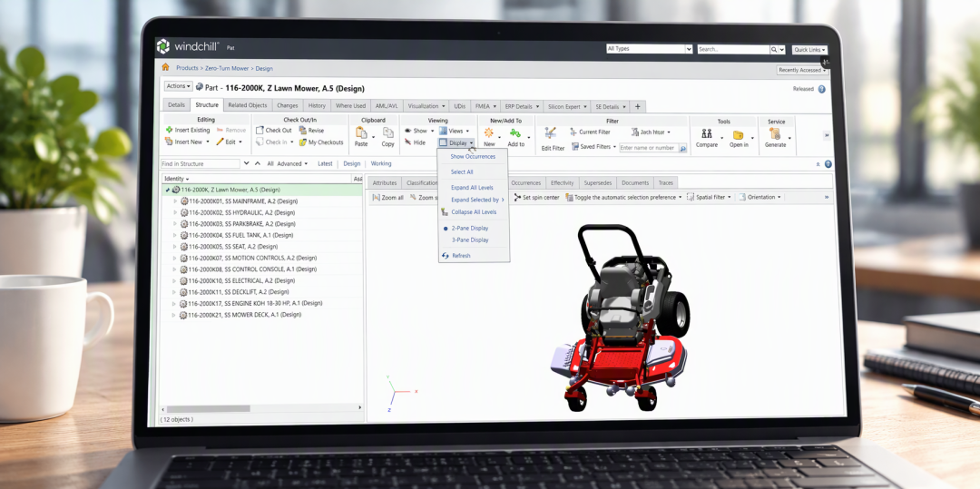Open the Quick Links dropdown

coord(810,50)
